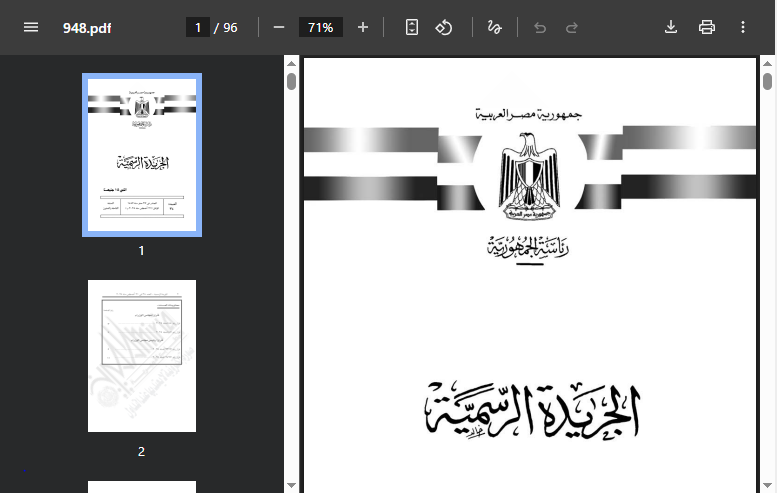778x493 pixels.
Task: Print the document
Action: click(x=707, y=27)
